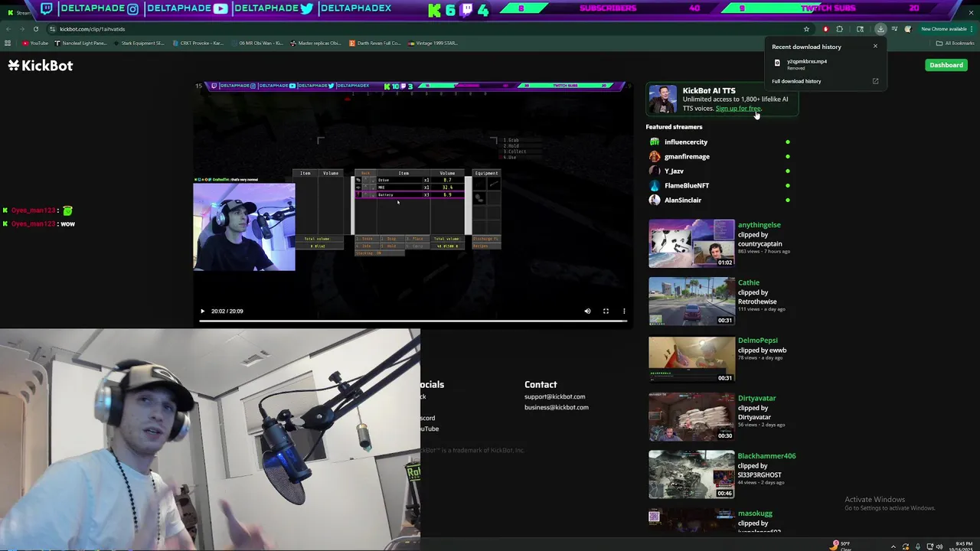The height and width of the screenshot is (551, 980).
Task: Open AlanSinclair featured streamer
Action: (x=682, y=200)
